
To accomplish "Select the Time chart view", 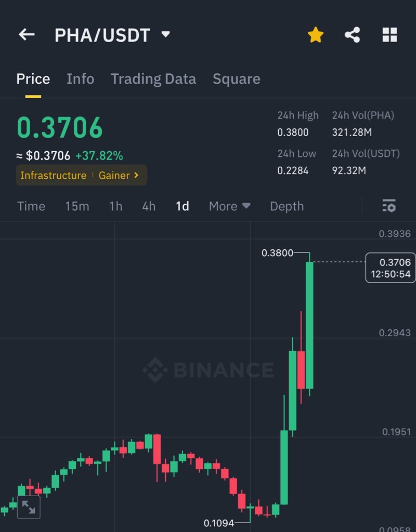I will (x=31, y=206).
